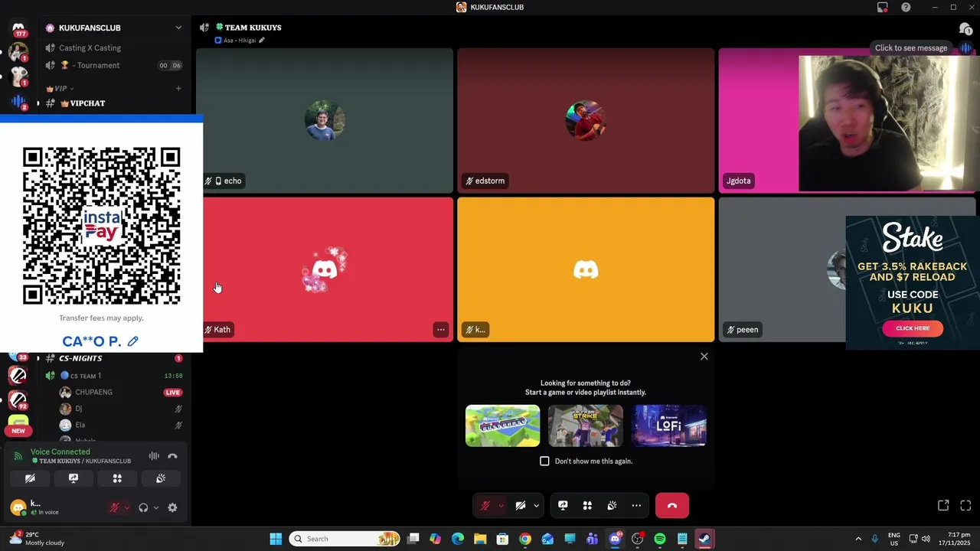Toggle noise suppression waveform icon

(x=154, y=456)
